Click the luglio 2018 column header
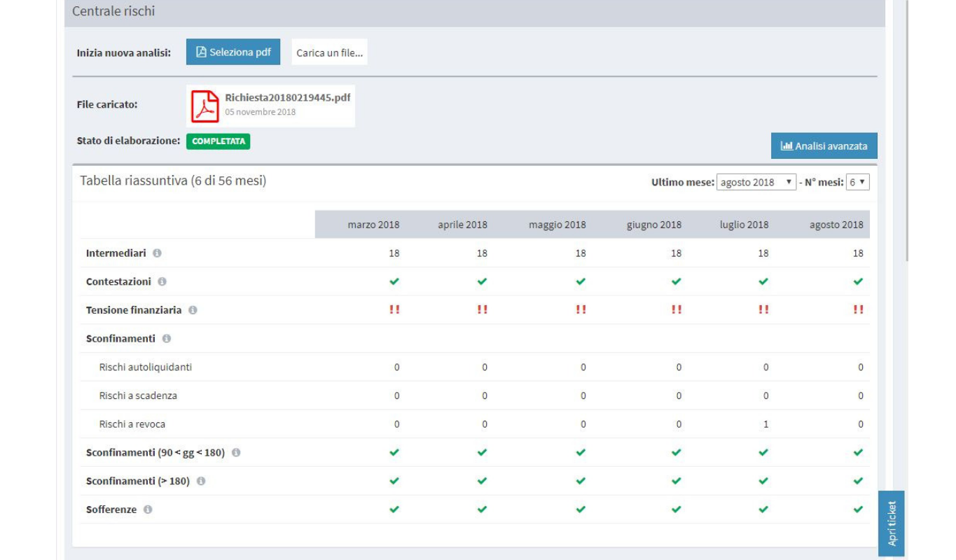Screen dimensions: 956x560 point(744,225)
